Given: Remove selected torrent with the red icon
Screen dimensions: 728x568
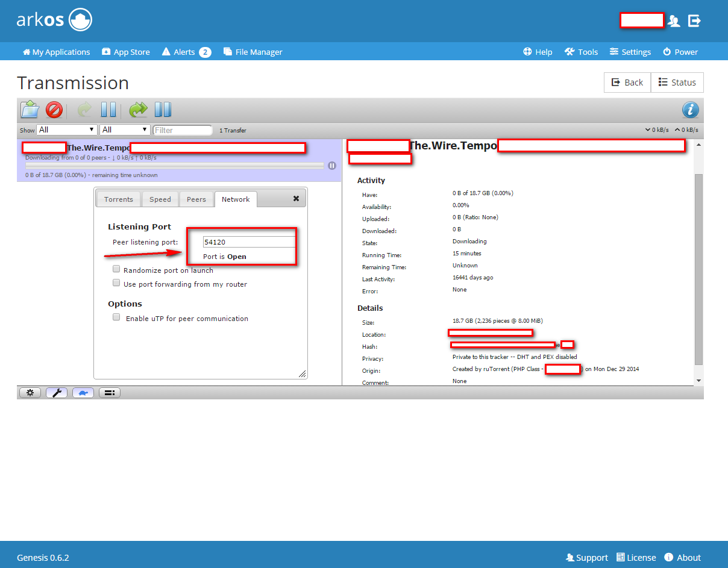Looking at the screenshot, I should [x=54, y=110].
